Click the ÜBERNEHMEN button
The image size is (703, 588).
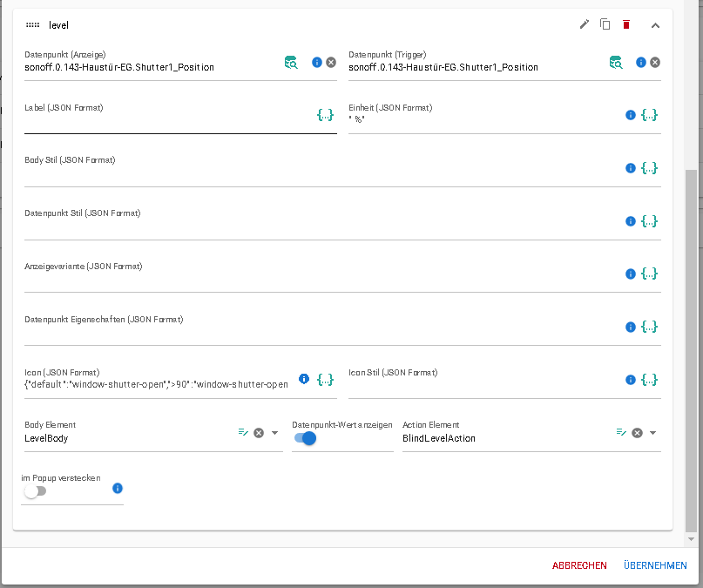[655, 565]
